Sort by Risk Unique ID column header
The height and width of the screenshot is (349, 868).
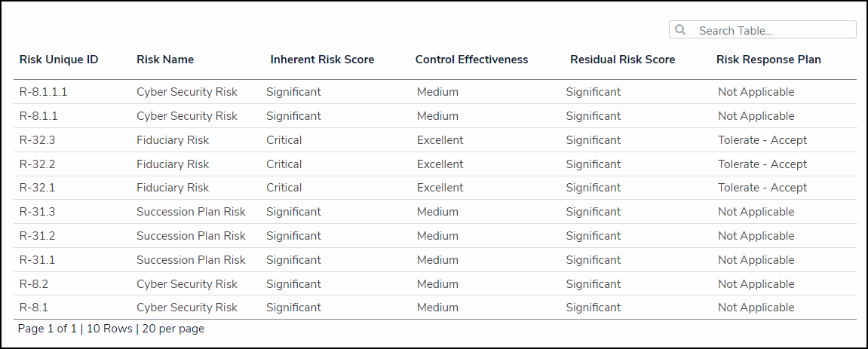(x=59, y=60)
